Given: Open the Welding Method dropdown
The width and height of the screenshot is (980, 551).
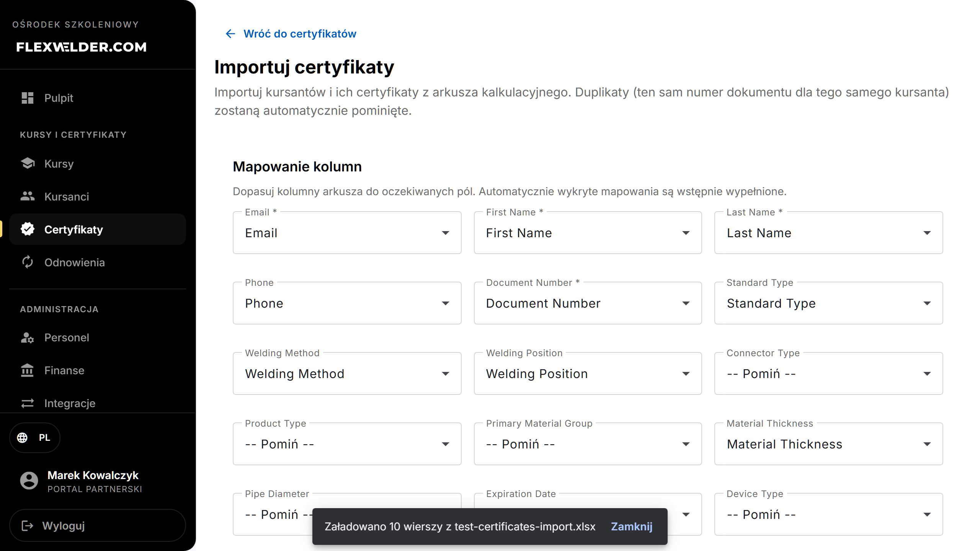Looking at the screenshot, I should [347, 373].
